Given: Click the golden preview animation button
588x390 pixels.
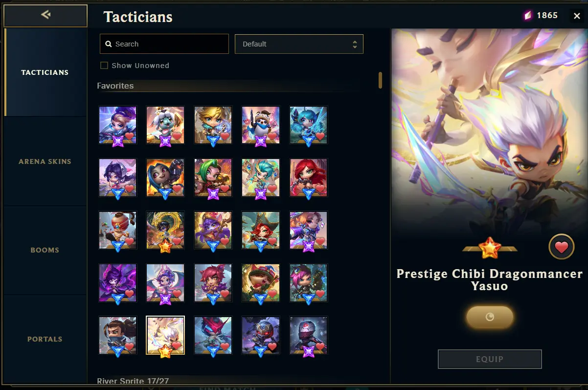Looking at the screenshot, I should [x=490, y=317].
